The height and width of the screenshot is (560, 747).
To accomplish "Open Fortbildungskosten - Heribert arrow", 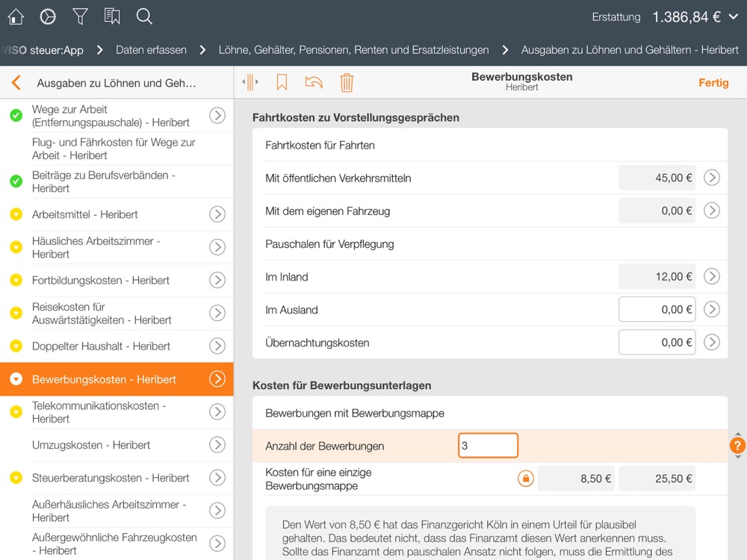I will click(217, 280).
